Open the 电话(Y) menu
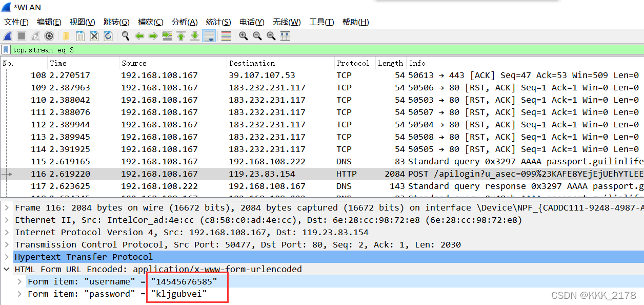This screenshot has width=644, height=305. click(x=252, y=22)
